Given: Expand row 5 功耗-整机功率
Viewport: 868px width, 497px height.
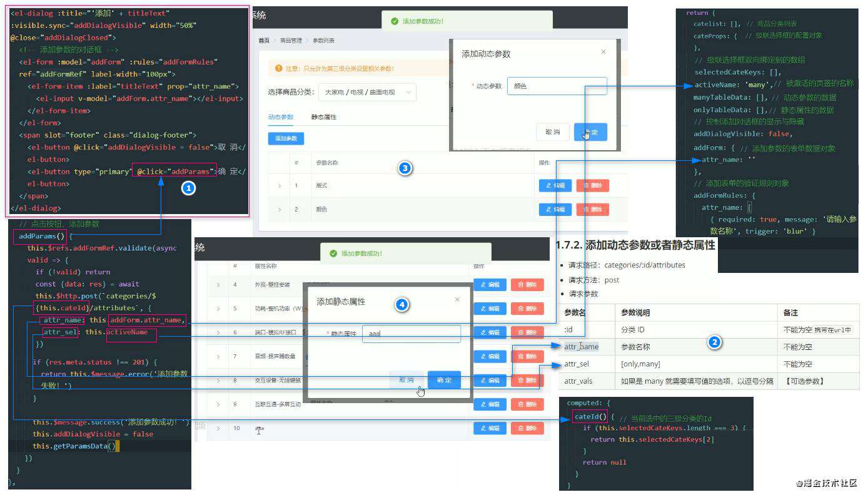Looking at the screenshot, I should 218,309.
